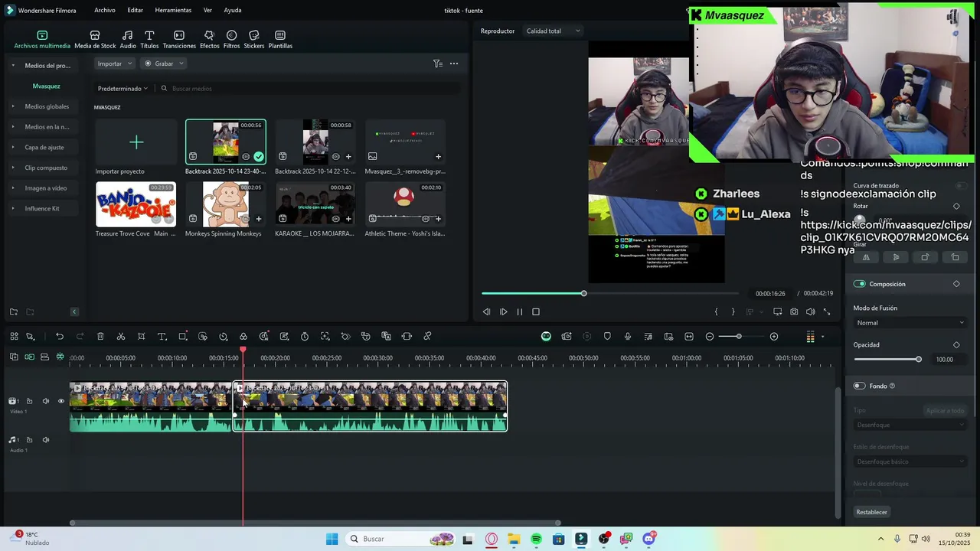
Task: Open the Importar dropdown
Action: pos(114,64)
